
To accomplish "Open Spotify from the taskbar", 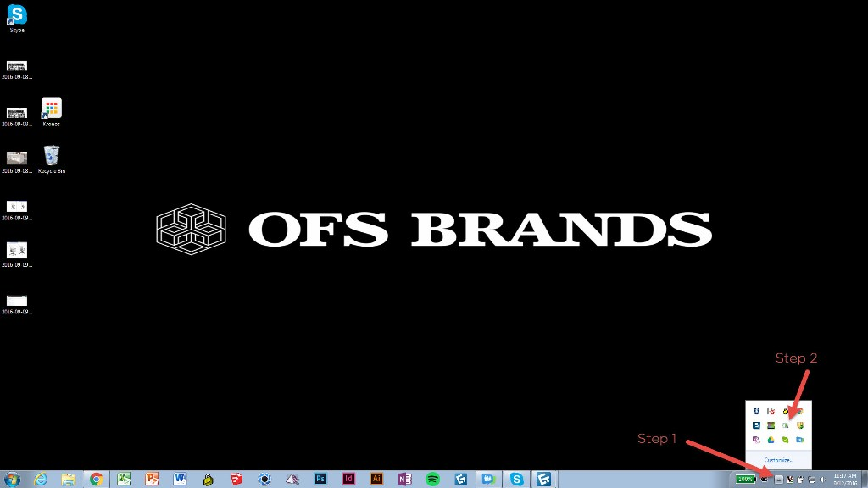I will click(433, 480).
